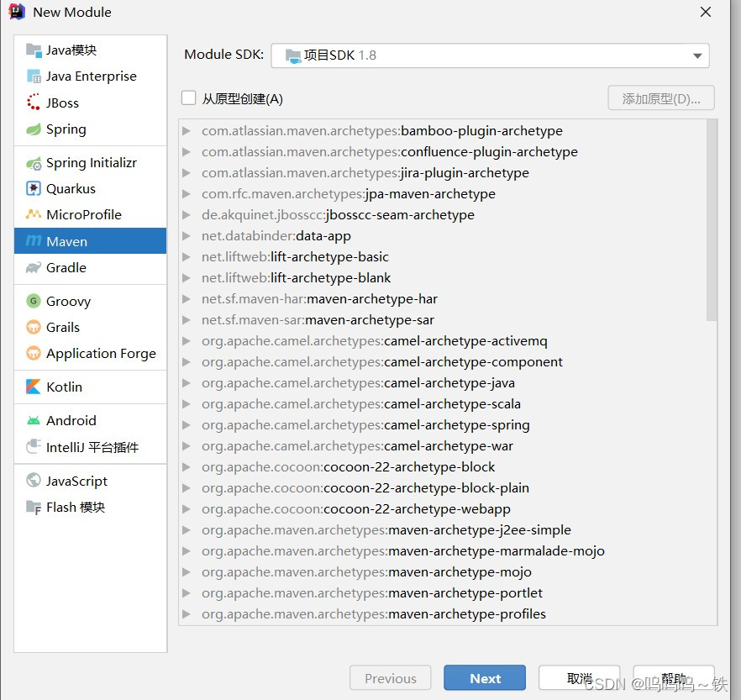This screenshot has height=700, width=741.
Task: Expand the lift-archetype-basic node
Action: (x=187, y=256)
